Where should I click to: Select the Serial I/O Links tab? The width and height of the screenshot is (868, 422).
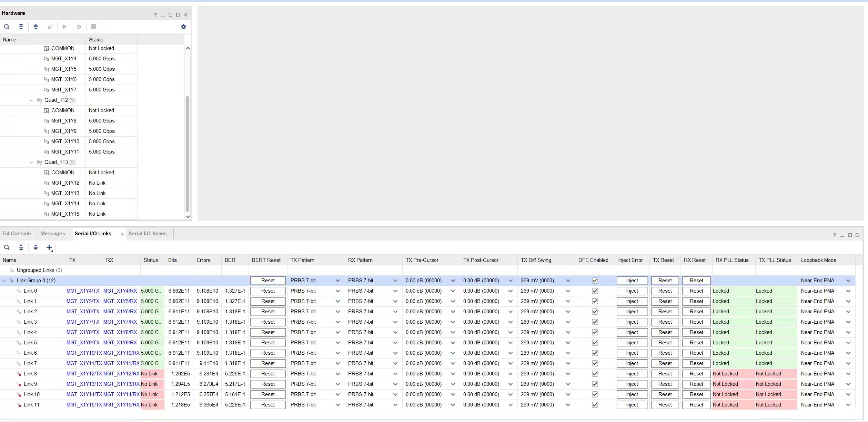point(93,234)
